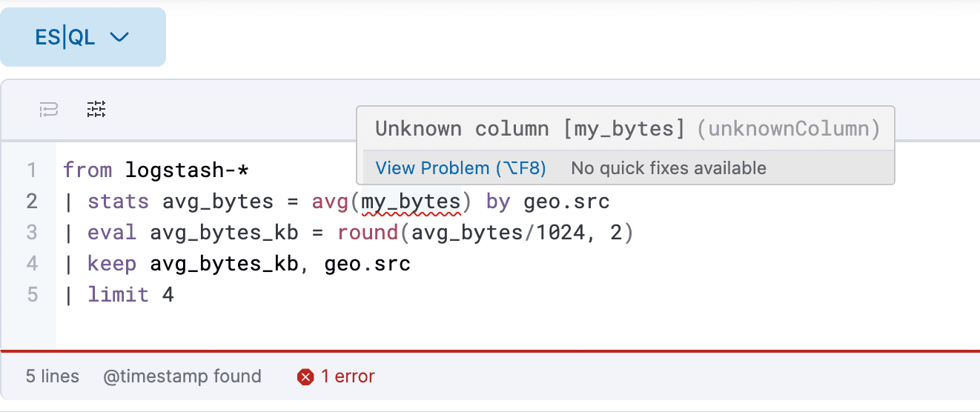Select line number 3 in gutter

[32, 233]
